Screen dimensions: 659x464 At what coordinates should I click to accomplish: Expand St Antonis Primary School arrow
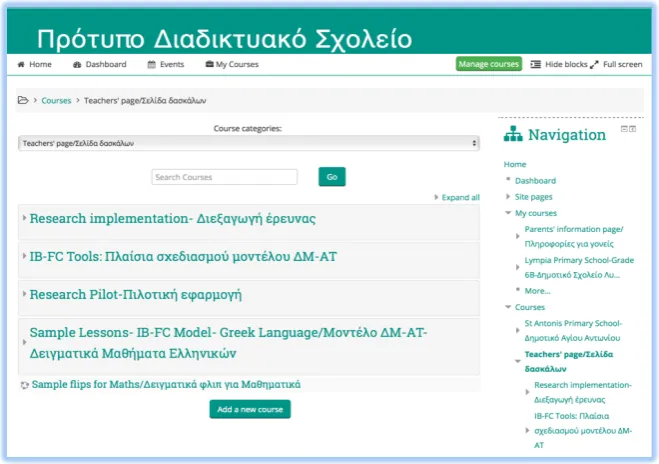[518, 330]
